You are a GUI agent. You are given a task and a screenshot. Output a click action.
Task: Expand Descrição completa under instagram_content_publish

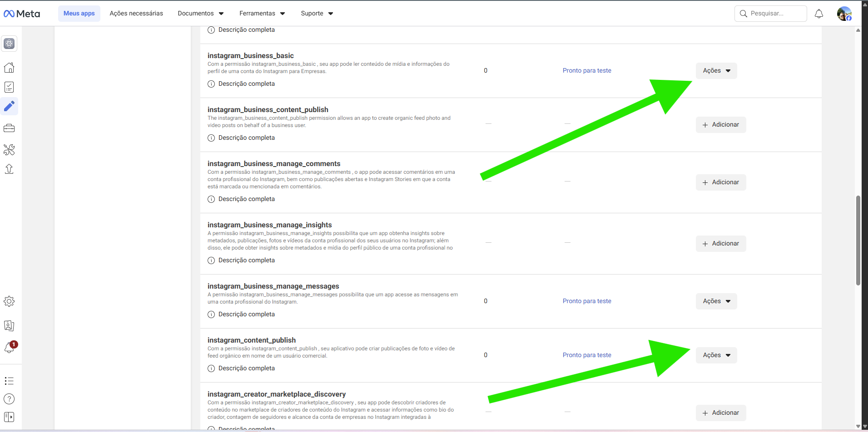[x=246, y=368]
